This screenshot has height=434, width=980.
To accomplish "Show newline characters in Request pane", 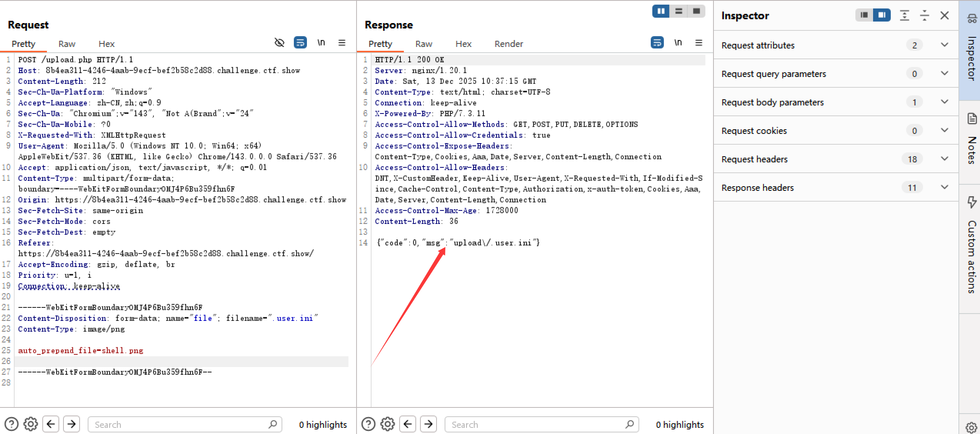I will [321, 42].
